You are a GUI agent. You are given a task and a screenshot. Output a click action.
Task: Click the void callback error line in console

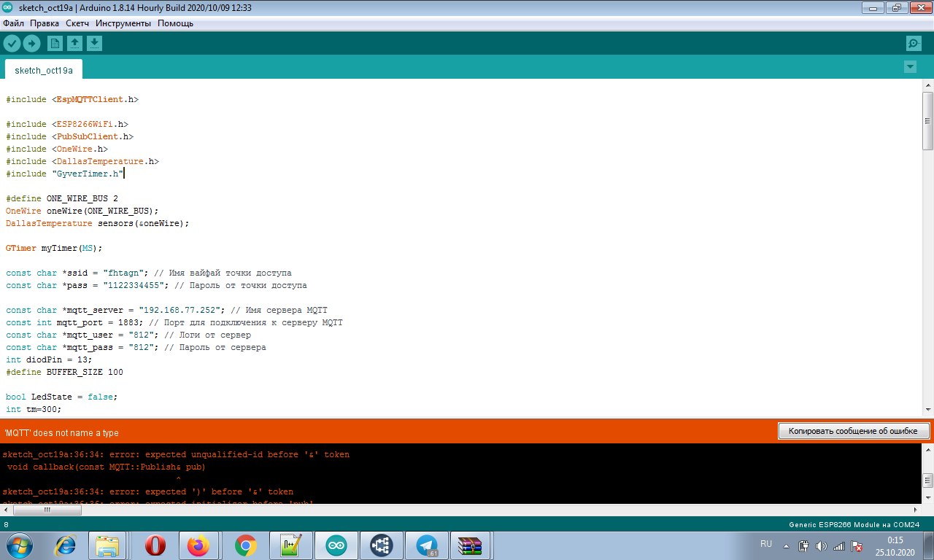pyautogui.click(x=107, y=467)
